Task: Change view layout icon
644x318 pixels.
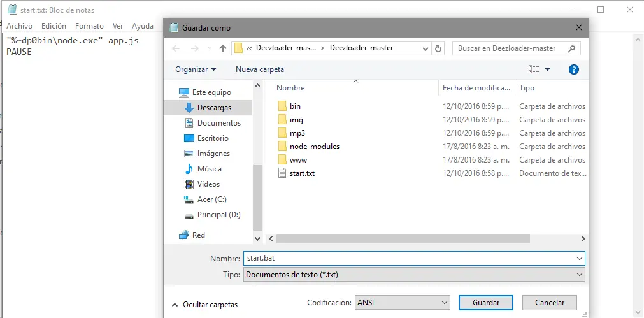Action: click(534, 69)
